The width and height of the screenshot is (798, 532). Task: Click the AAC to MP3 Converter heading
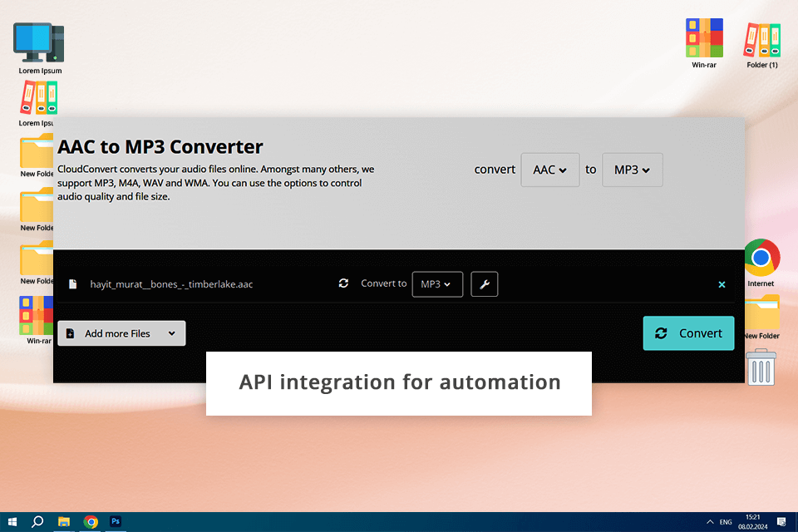[x=160, y=146]
